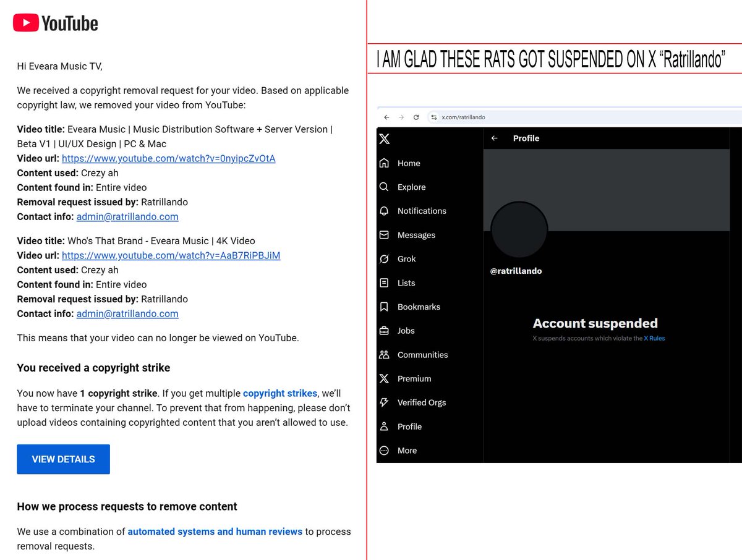Screen dimensions: 742x560
Task: Click the Profile page header title
Action: (x=526, y=138)
